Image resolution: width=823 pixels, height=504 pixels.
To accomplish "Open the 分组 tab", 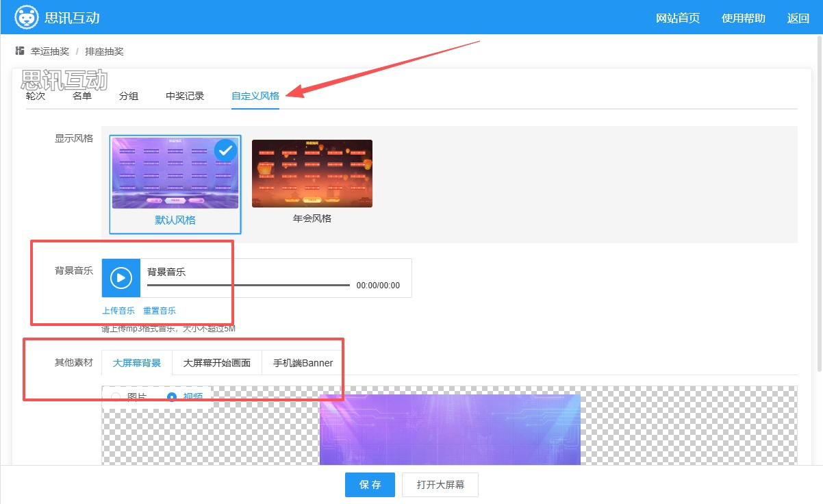I will [x=129, y=96].
